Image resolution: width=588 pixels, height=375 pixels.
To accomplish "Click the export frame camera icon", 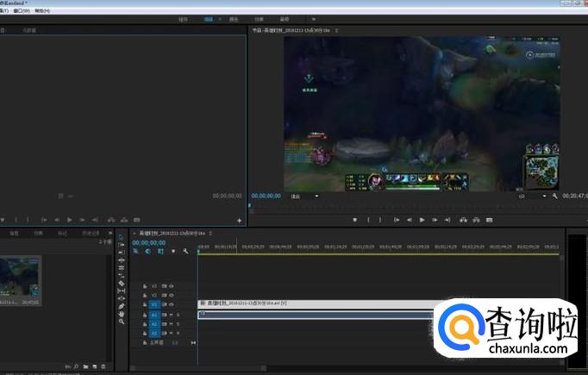I will pos(490,220).
